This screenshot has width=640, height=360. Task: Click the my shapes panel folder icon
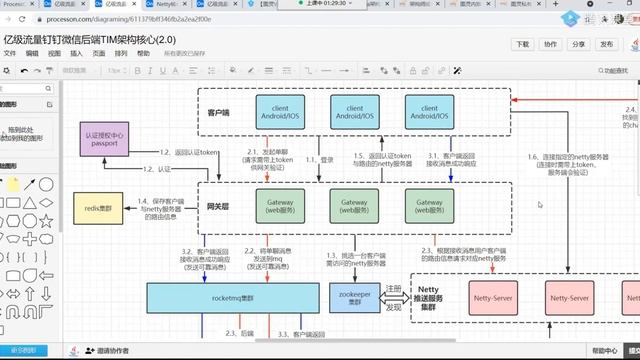click(x=49, y=104)
